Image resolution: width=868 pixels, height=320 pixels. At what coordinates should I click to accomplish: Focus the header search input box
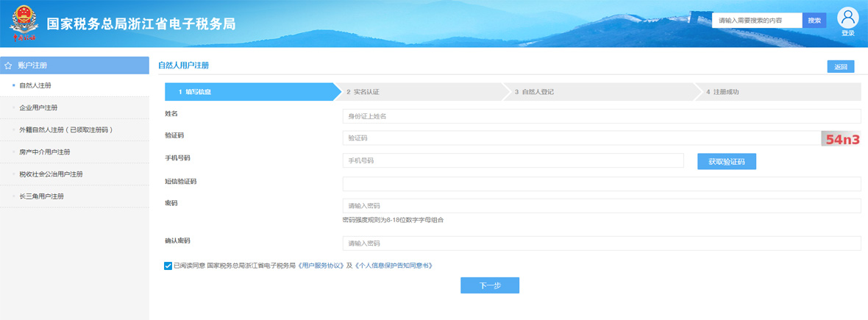tap(757, 21)
